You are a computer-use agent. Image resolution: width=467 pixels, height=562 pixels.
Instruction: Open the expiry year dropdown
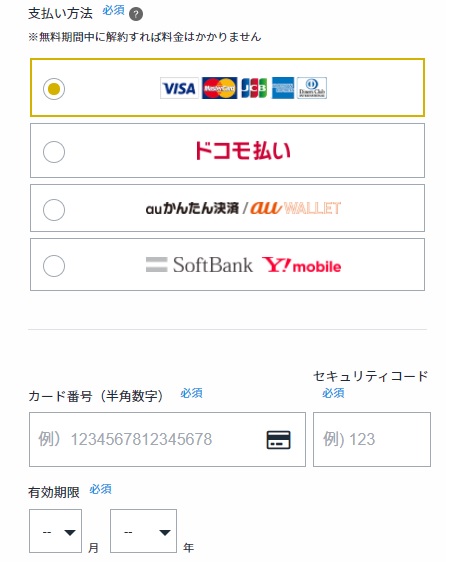point(143,531)
